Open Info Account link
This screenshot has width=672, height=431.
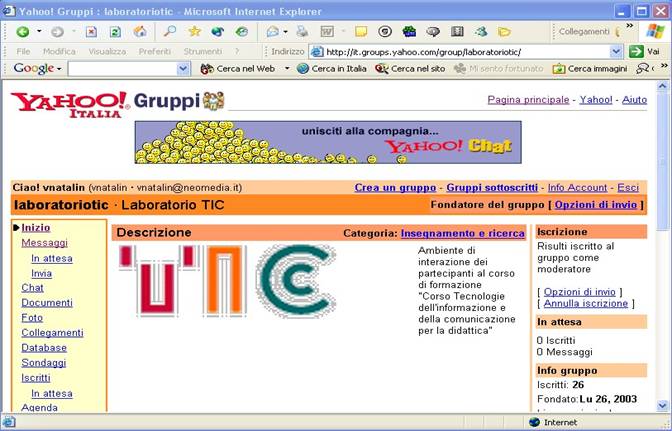click(577, 188)
